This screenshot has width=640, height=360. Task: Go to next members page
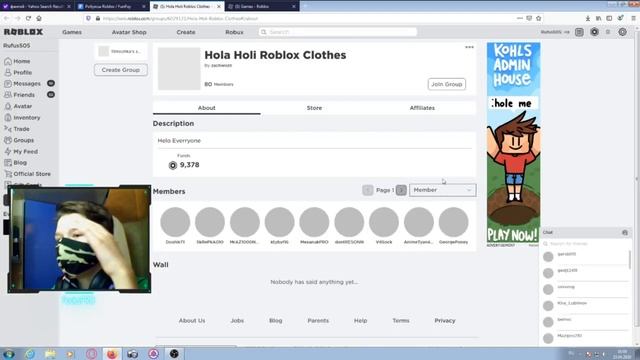401,190
